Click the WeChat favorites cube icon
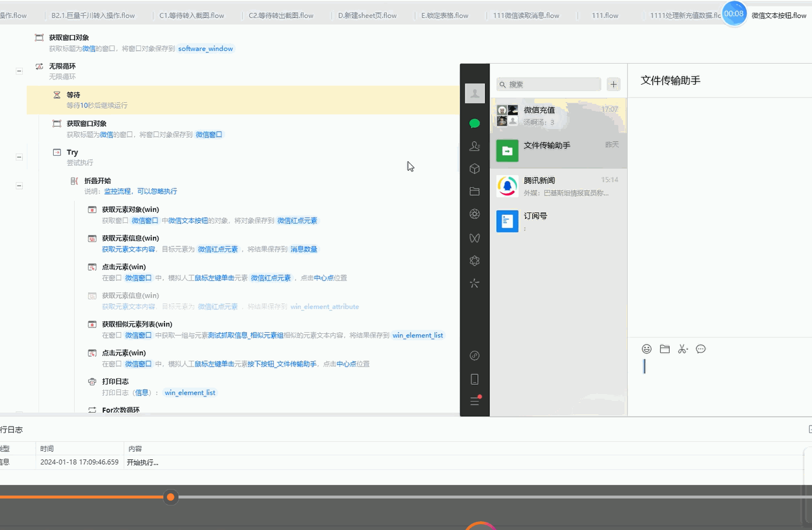Viewport: 812px width, 530px height. (475, 169)
